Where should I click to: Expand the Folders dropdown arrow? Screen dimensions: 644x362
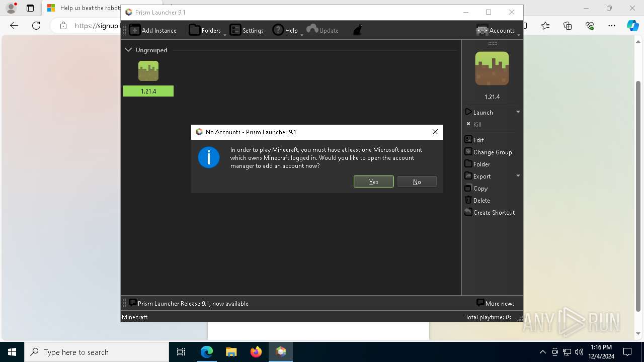225,35
